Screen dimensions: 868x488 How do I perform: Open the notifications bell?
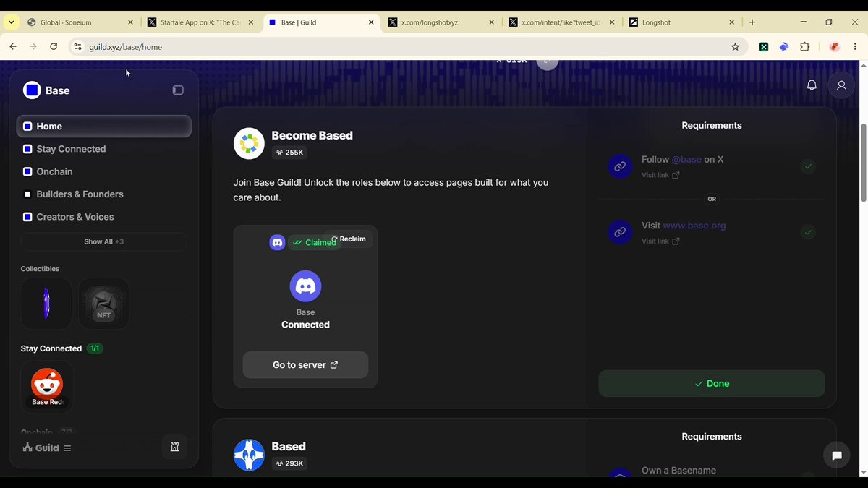coord(812,85)
